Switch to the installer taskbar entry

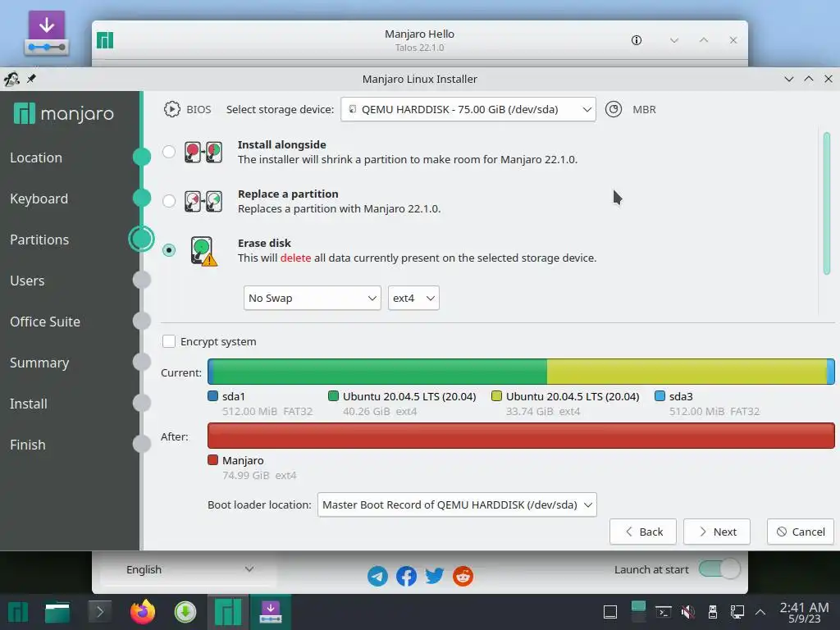click(271, 612)
